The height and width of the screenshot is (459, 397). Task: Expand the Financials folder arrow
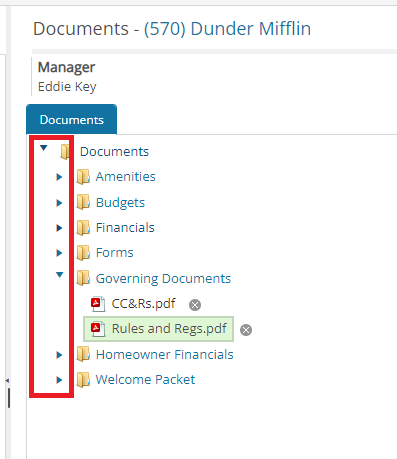click(59, 228)
